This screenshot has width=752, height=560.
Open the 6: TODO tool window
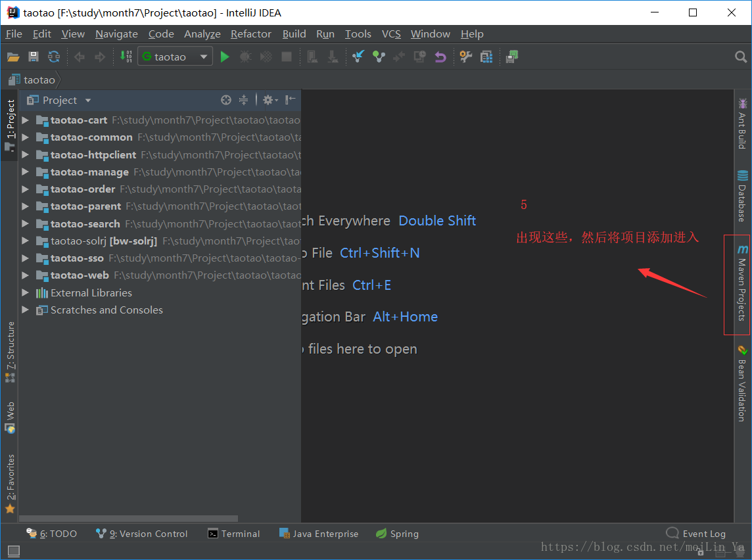51,534
